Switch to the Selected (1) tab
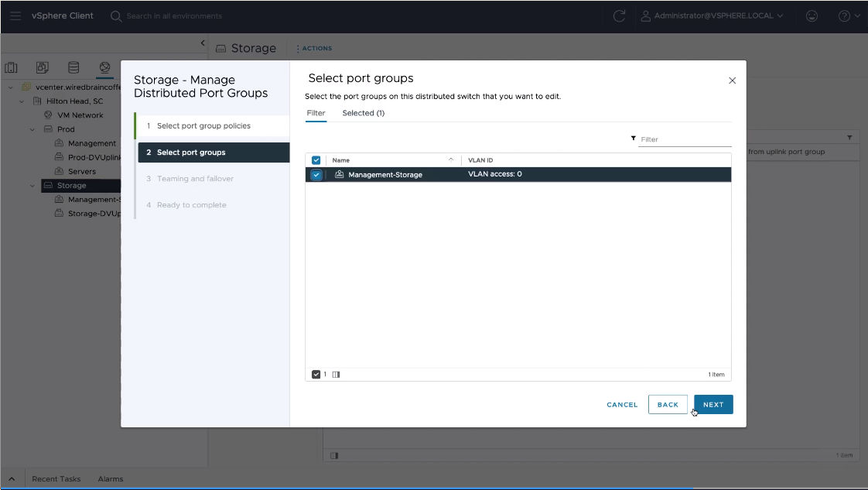Screen dimensions: 868x490 [x=363, y=113]
